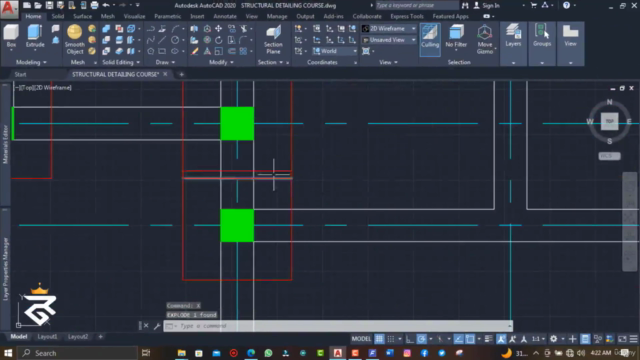The image size is (640, 360).
Task: Open the Workspace Switching gear icon
Action: 553,339
